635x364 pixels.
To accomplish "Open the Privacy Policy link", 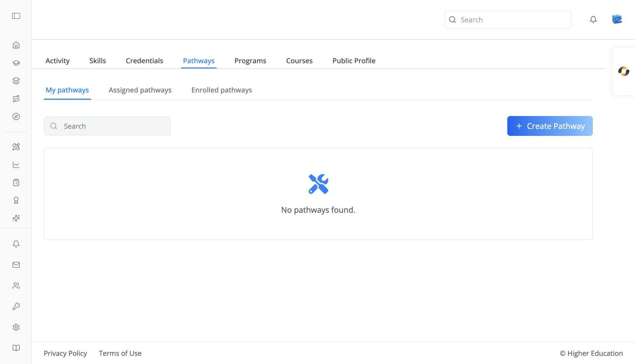I will [x=65, y=353].
